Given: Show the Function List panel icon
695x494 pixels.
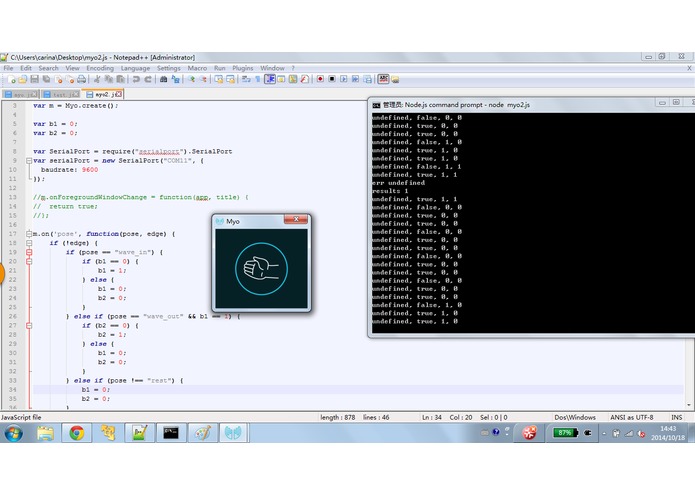Looking at the screenshot, I should 305,79.
